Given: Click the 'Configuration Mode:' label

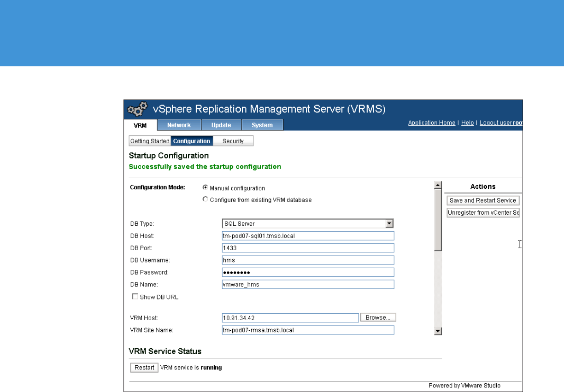Looking at the screenshot, I should pos(158,187).
